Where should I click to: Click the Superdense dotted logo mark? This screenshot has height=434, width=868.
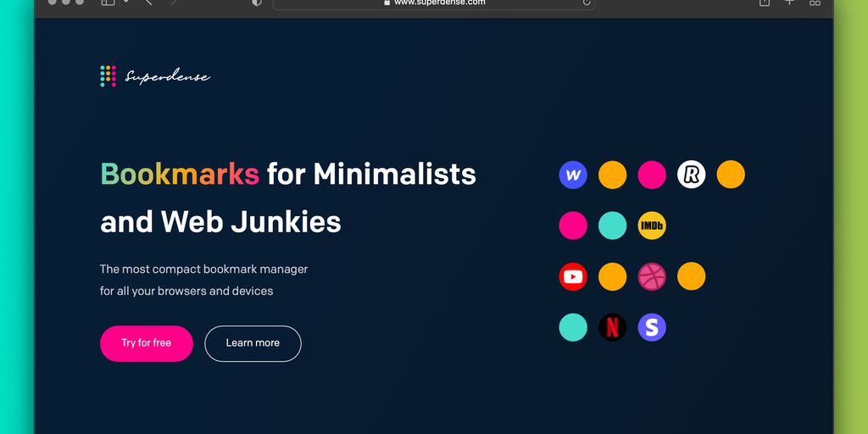pyautogui.click(x=108, y=75)
